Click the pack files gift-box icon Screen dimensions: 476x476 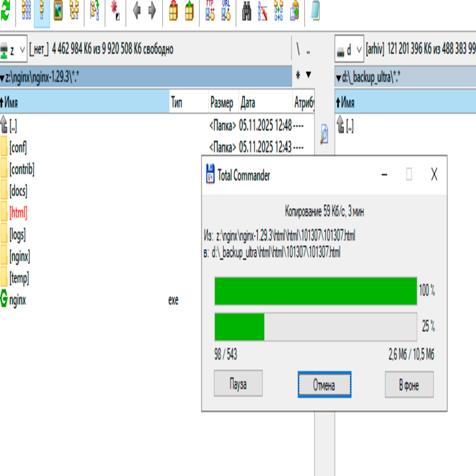pos(174,11)
